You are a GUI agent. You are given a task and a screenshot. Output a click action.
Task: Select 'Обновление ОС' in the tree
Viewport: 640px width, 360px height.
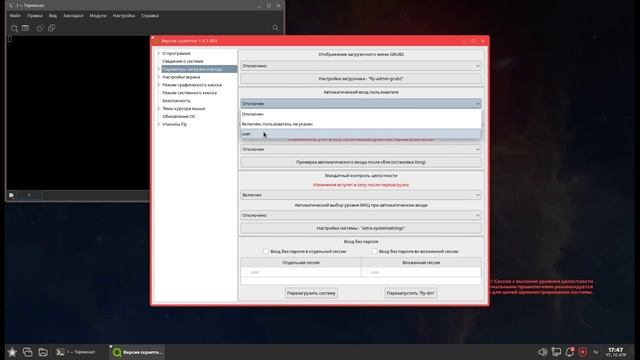pos(179,116)
